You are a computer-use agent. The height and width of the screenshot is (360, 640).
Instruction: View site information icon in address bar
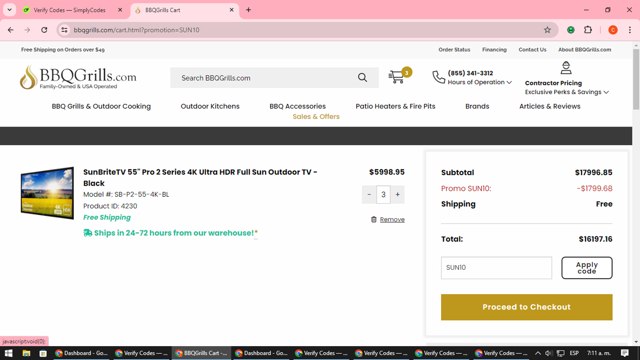click(64, 30)
